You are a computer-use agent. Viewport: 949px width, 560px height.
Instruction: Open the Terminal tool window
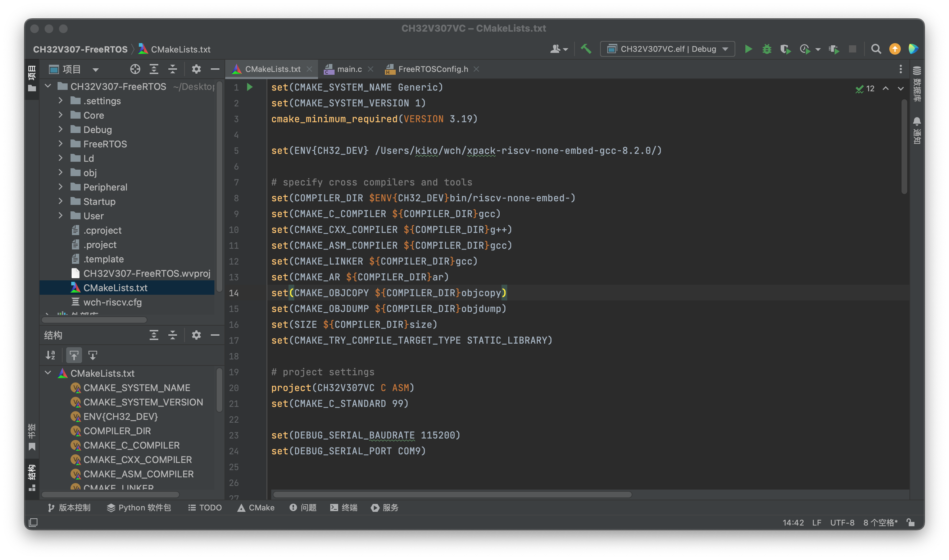point(344,508)
